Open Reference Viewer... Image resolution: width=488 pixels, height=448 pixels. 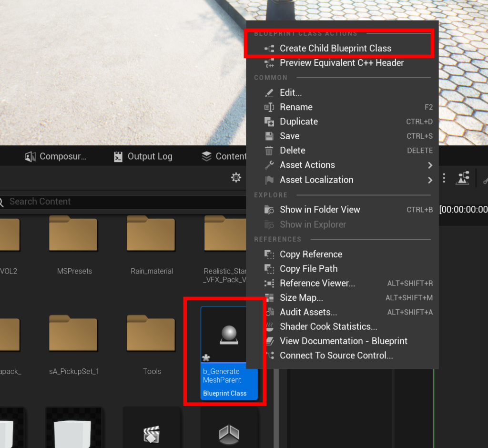coord(342,283)
